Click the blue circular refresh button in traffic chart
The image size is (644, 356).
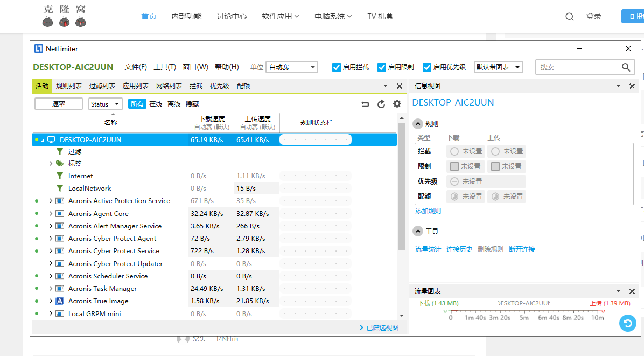(x=627, y=323)
